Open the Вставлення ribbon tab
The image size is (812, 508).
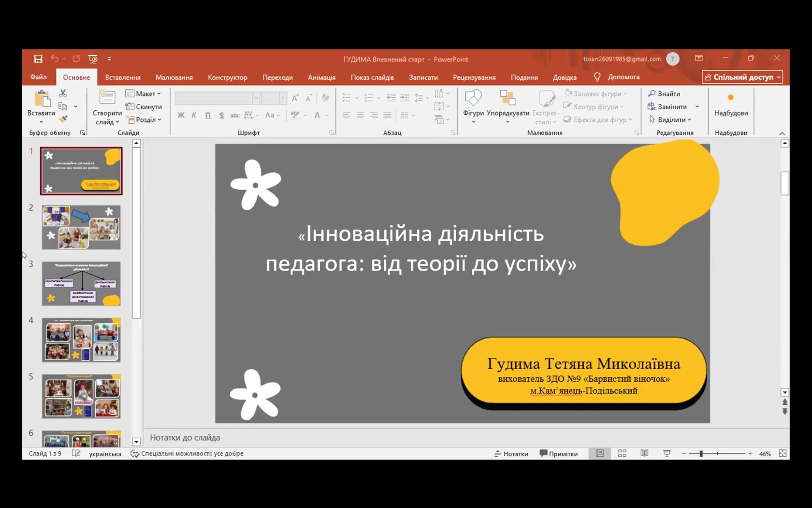pos(123,77)
